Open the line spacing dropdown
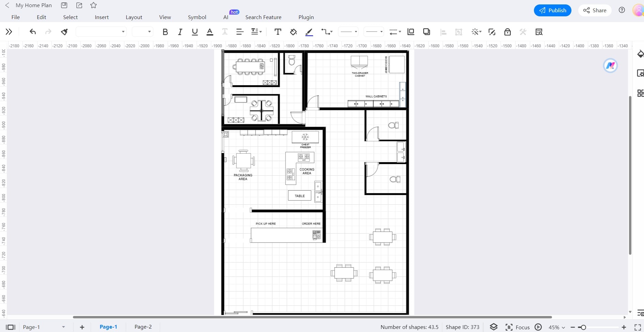The width and height of the screenshot is (644, 332). tap(256, 32)
